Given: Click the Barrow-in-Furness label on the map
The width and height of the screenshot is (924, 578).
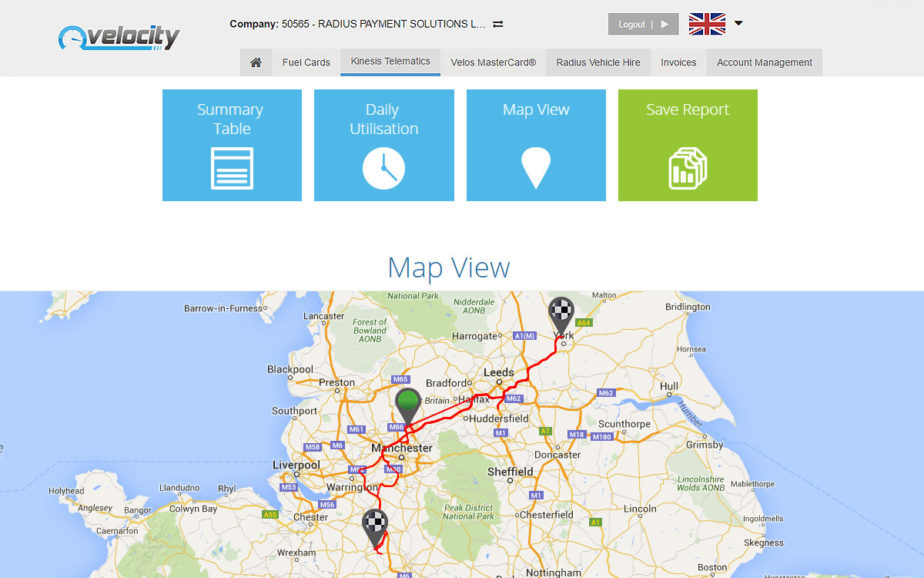Looking at the screenshot, I should [x=223, y=308].
